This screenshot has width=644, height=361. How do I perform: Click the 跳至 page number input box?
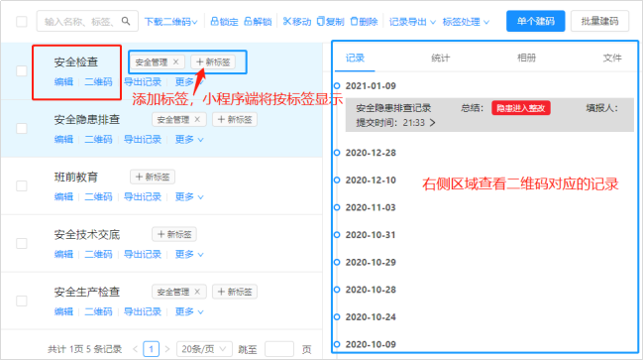point(279,349)
